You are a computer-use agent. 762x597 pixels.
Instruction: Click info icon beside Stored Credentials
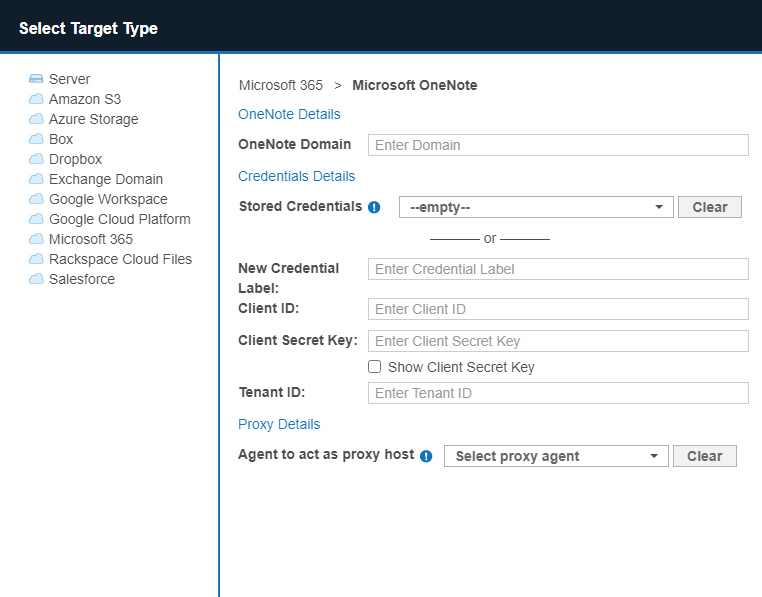[374, 208]
